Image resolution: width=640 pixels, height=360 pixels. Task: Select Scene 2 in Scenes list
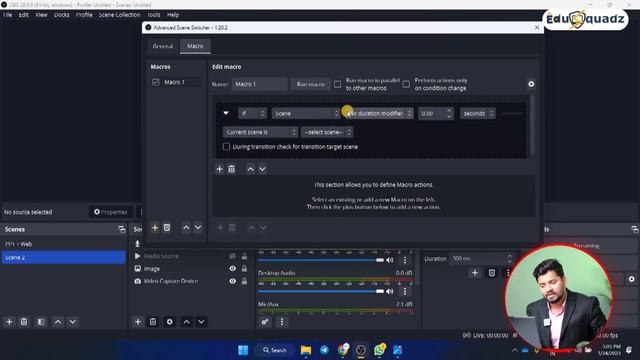[63, 258]
